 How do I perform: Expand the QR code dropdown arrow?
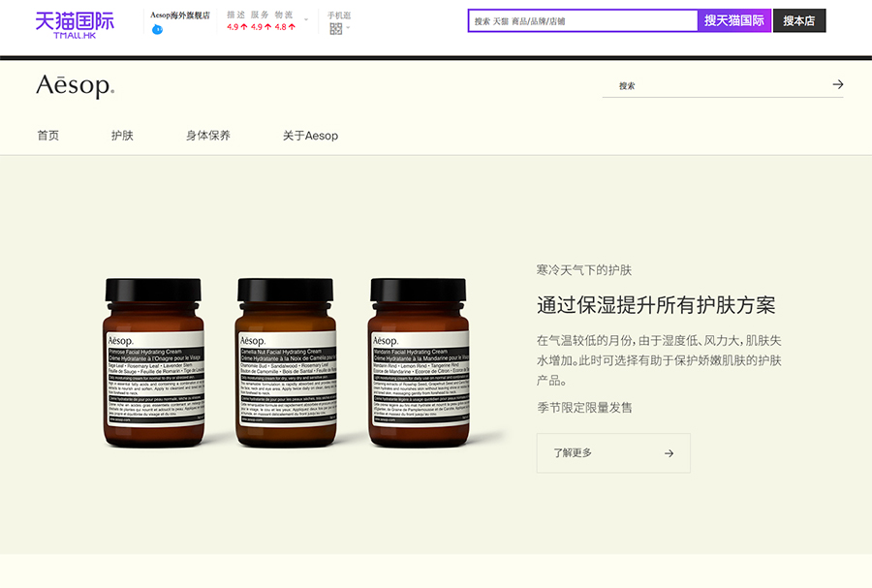pyautogui.click(x=348, y=30)
